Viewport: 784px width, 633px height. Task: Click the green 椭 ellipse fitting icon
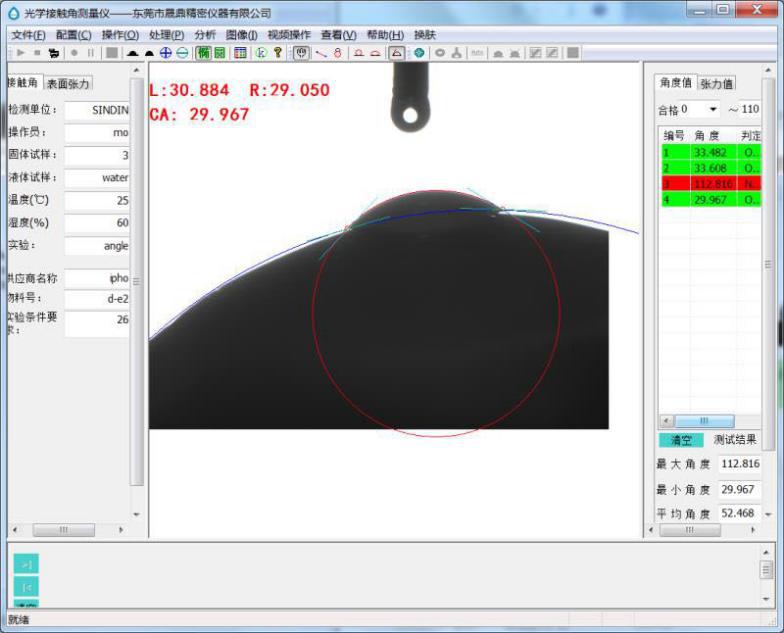point(203,52)
